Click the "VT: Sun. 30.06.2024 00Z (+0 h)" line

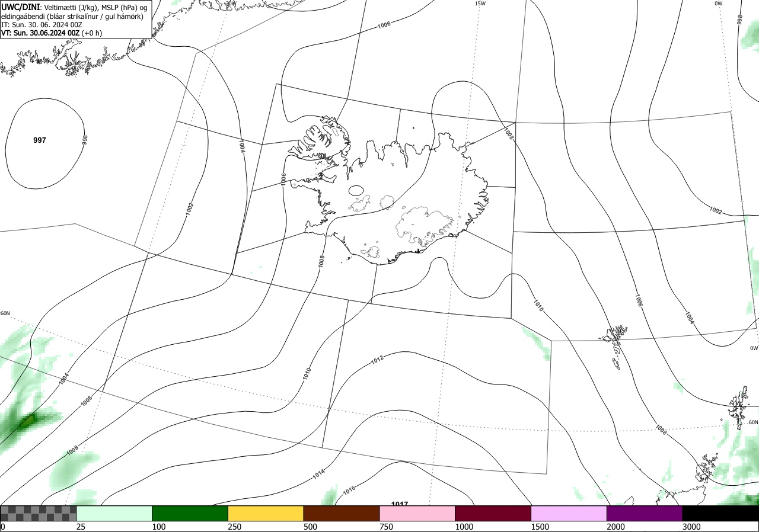click(52, 33)
